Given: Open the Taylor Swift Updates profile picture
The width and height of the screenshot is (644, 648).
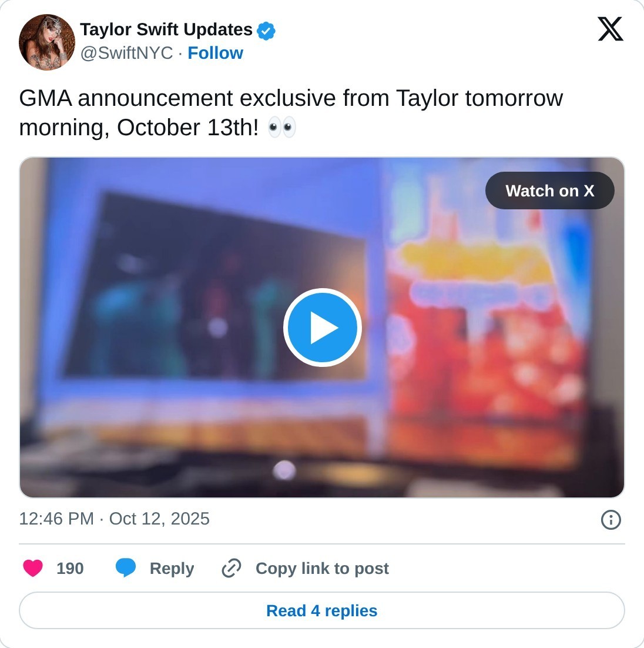Looking at the screenshot, I should click(47, 42).
